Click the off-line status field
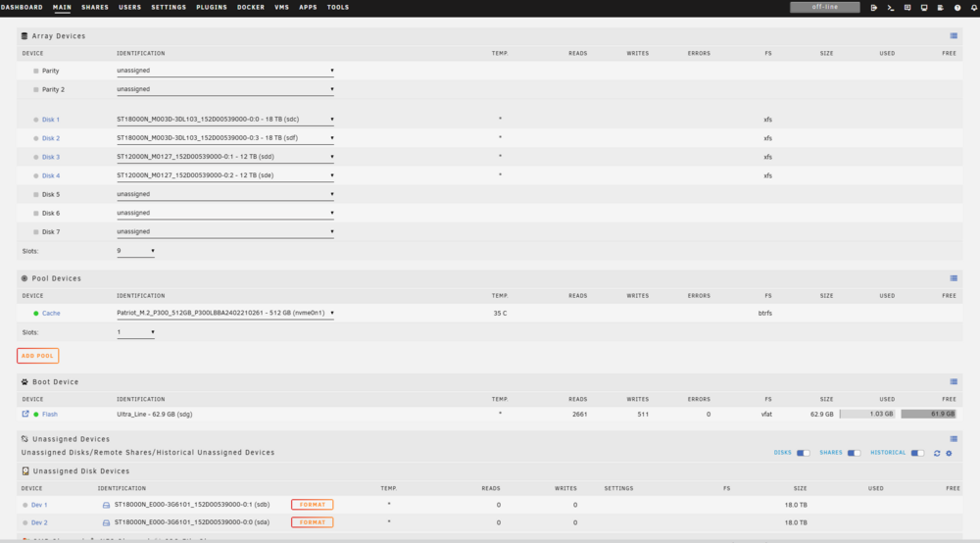Viewport: 980px width, 543px height. click(825, 8)
